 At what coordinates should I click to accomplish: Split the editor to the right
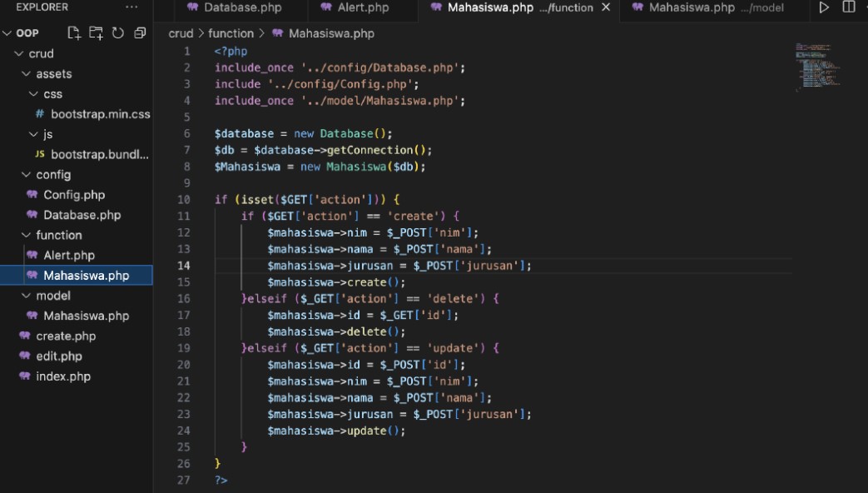(x=849, y=7)
